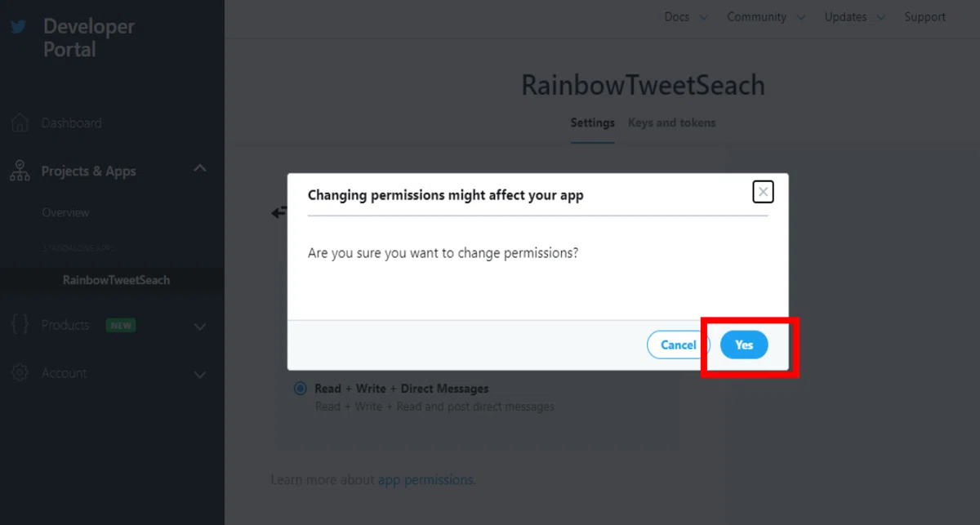This screenshot has width=980, height=525.
Task: Confirm with the Yes button
Action: (744, 345)
